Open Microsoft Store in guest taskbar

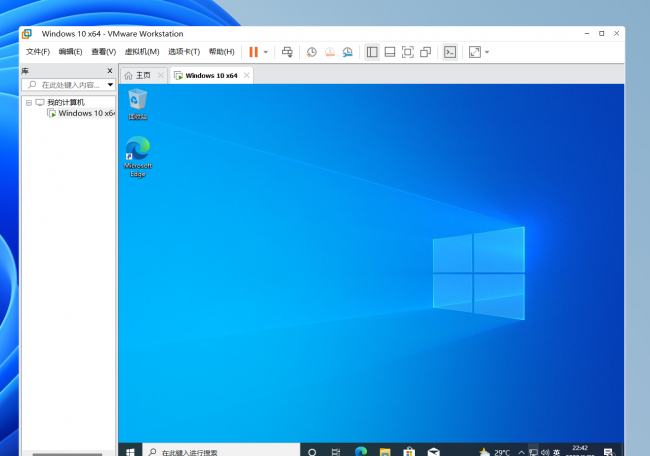pyautogui.click(x=409, y=451)
